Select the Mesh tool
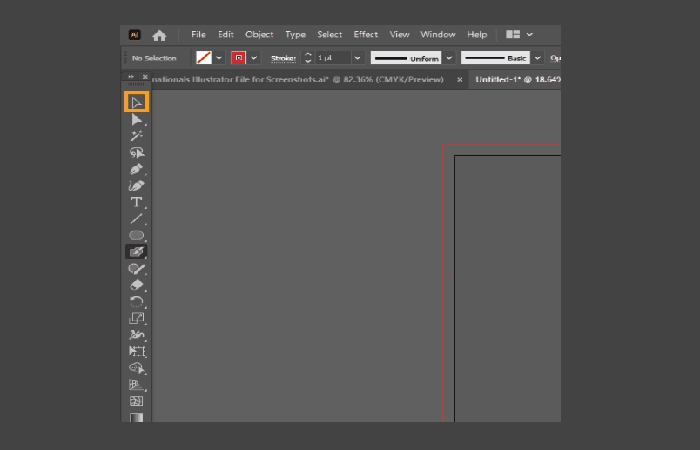700x450 pixels. 137,401
